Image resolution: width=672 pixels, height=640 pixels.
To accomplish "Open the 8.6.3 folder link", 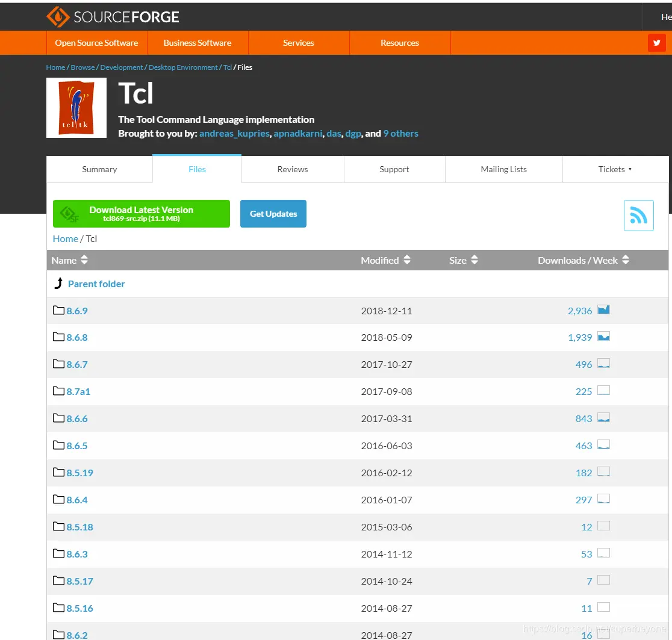I will click(x=77, y=554).
